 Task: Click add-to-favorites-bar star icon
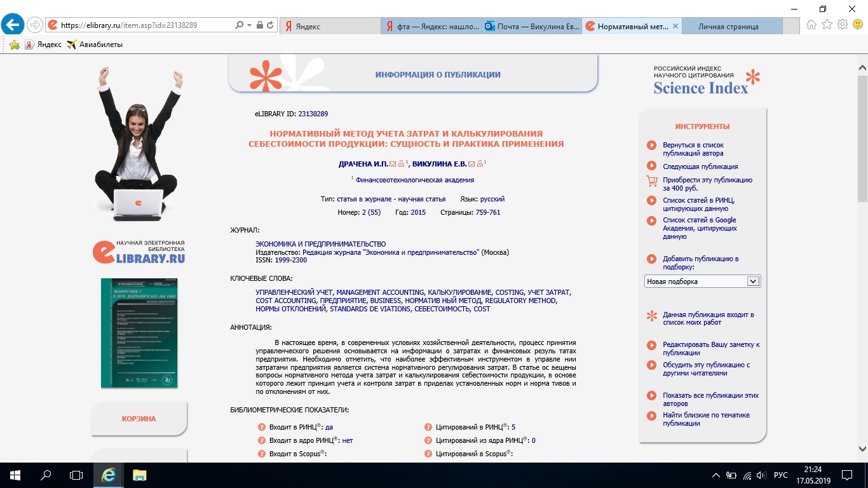[x=15, y=44]
